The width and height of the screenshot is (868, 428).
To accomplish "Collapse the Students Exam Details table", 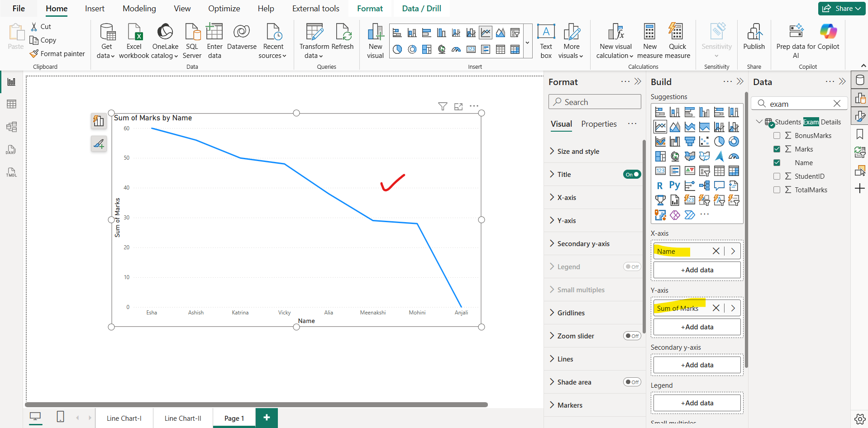I will tap(758, 122).
